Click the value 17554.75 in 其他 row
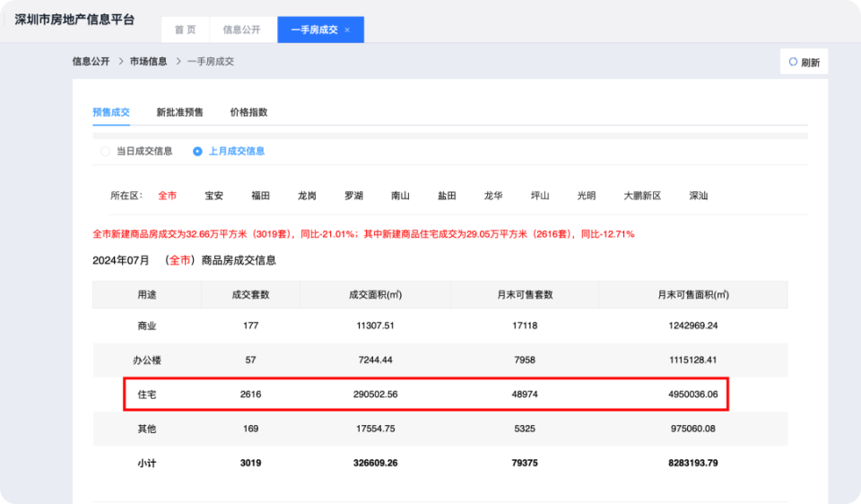The width and height of the screenshot is (861, 504). [x=376, y=429]
